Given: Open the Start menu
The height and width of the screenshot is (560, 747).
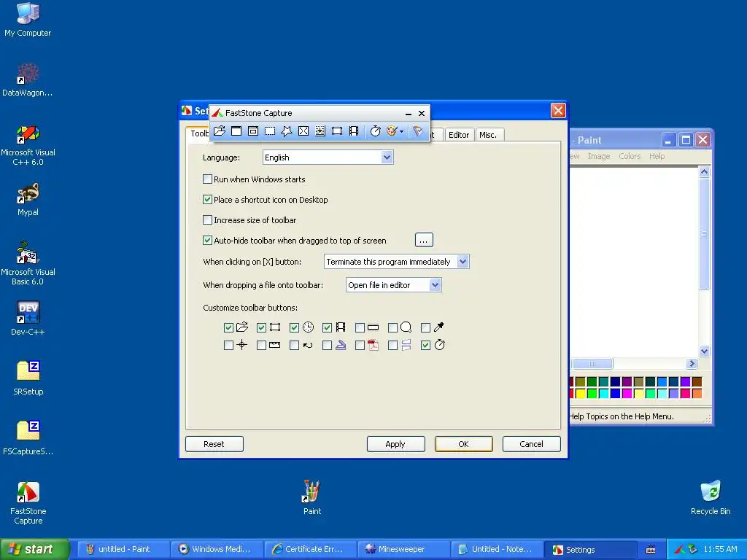Looking at the screenshot, I should coord(34,549).
